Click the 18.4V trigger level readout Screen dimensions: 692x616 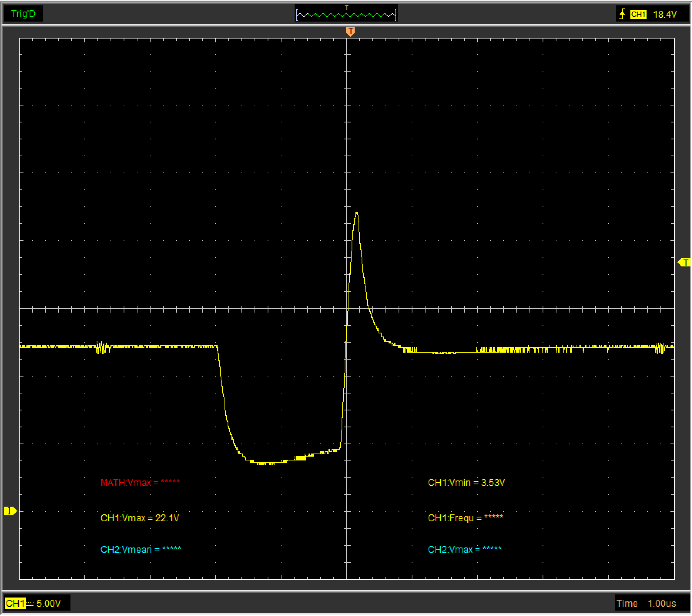[665, 15]
